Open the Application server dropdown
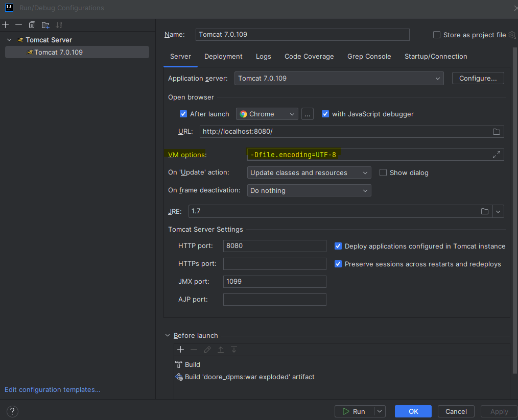This screenshot has width=518, height=420. click(x=339, y=78)
